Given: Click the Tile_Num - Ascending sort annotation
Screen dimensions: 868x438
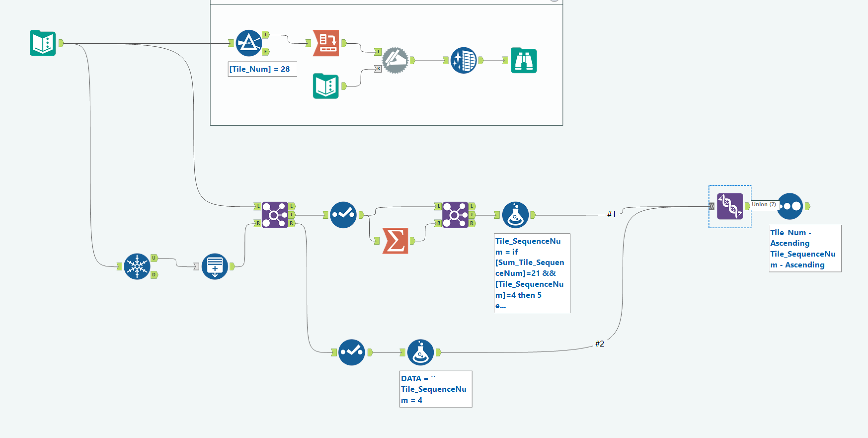Looking at the screenshot, I should coord(804,248).
